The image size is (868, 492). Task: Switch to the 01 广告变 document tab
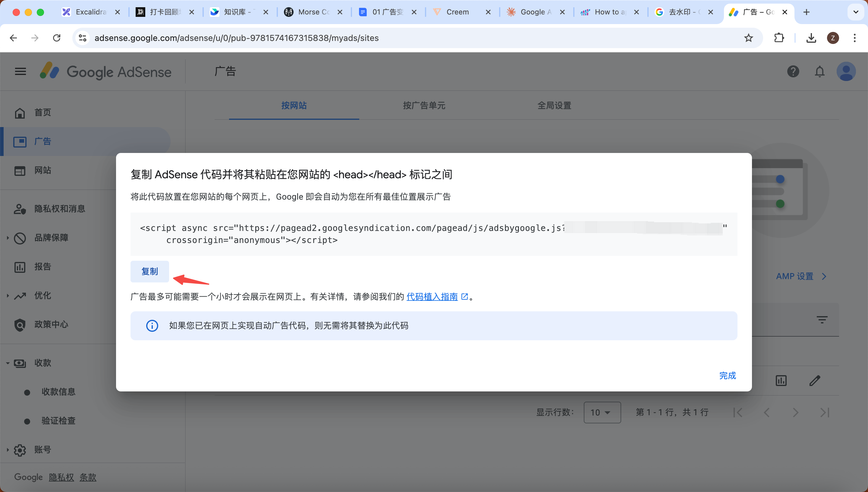(388, 12)
